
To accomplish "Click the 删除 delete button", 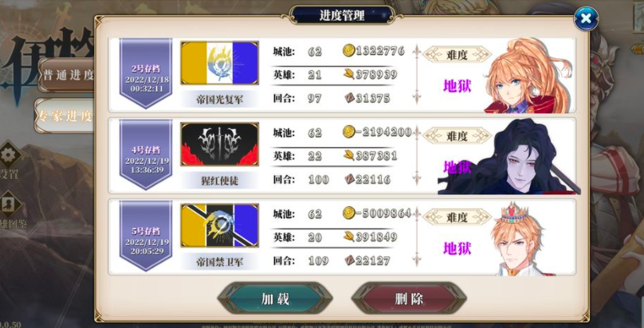I will click(x=409, y=299).
